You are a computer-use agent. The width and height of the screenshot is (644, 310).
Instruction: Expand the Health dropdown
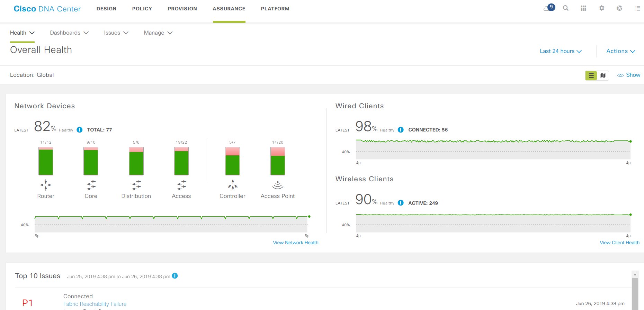coord(22,33)
